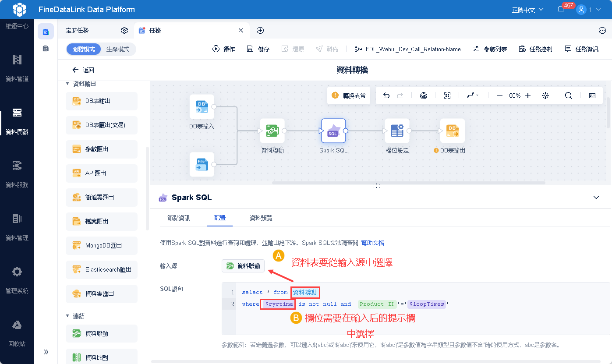Open 回收站 recycle bin in sidebar
The image size is (612, 364).
17,333
